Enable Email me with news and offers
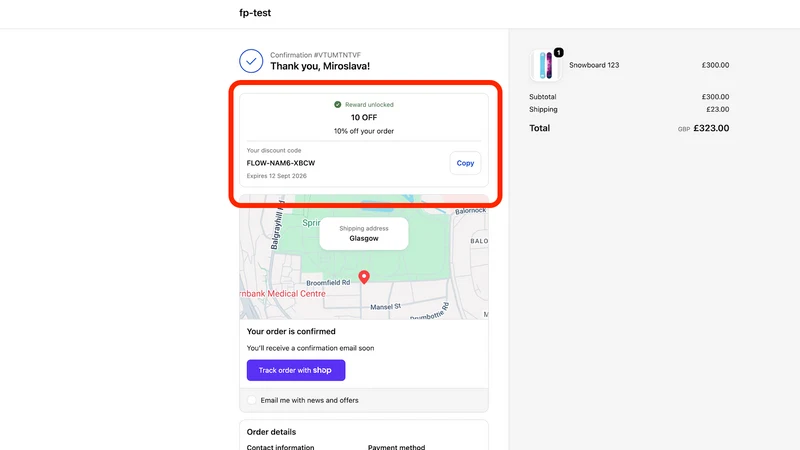 click(252, 400)
